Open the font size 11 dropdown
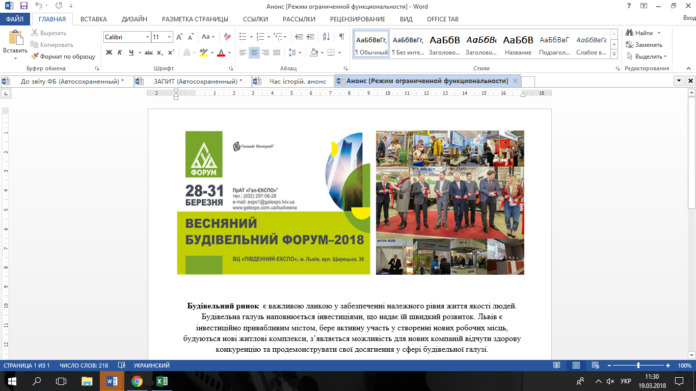696x391 pixels. coord(169,37)
